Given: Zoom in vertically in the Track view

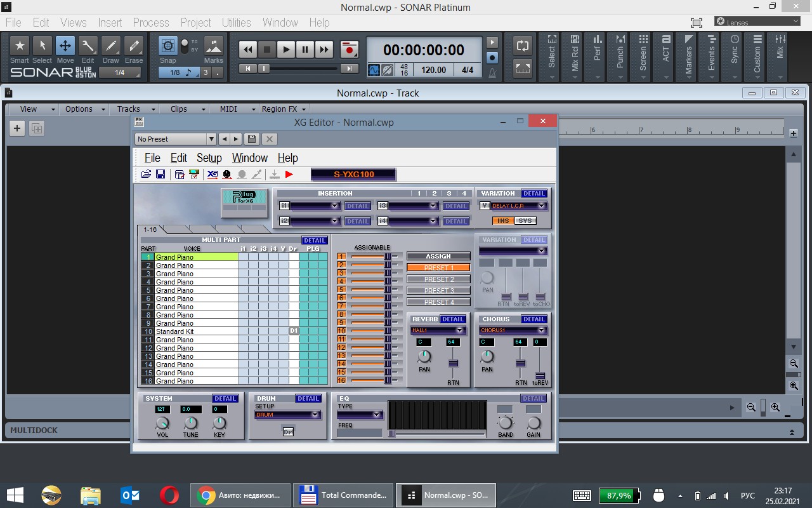Looking at the screenshot, I should coord(794,385).
